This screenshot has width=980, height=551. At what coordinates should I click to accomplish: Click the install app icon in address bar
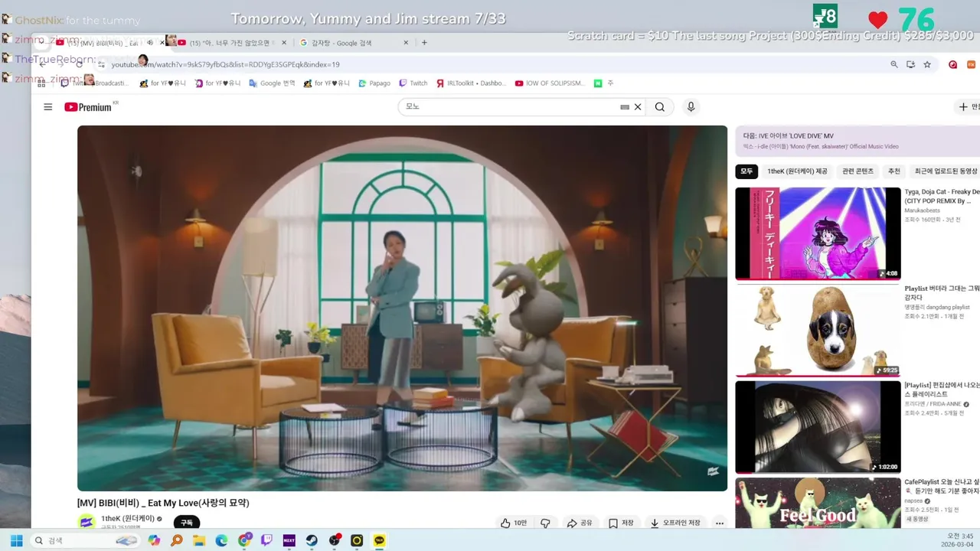tap(910, 65)
